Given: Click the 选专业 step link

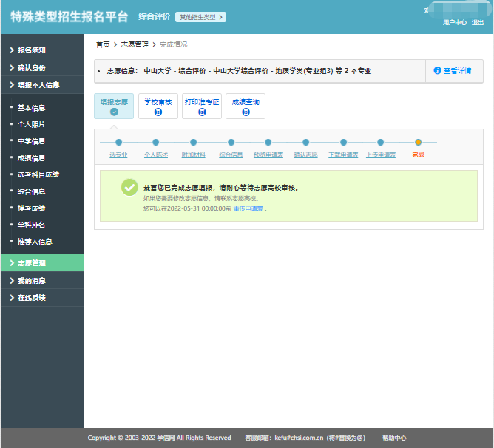Looking at the screenshot, I should pyautogui.click(x=118, y=155).
